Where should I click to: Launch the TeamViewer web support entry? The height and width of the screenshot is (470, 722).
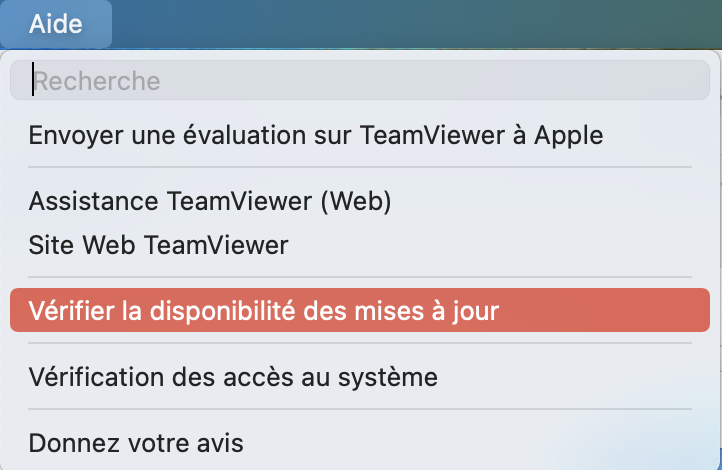pyautogui.click(x=210, y=201)
